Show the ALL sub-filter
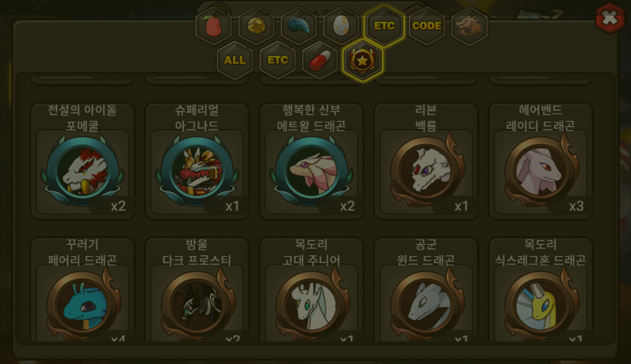This screenshot has width=631, height=364. pyautogui.click(x=235, y=60)
